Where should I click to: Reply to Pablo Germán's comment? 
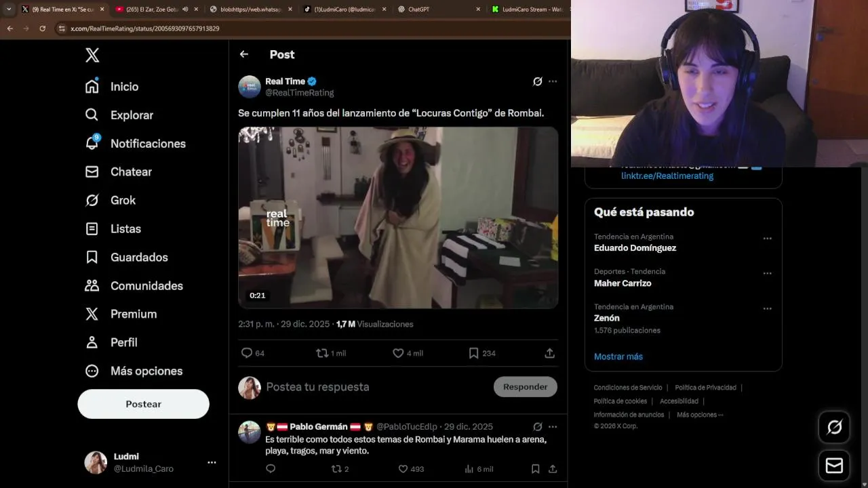271,469
